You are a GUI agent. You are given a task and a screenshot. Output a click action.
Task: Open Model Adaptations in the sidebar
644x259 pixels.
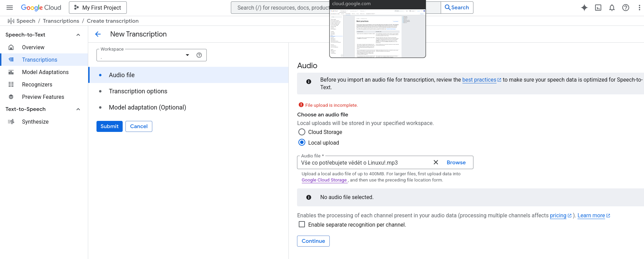(x=45, y=72)
